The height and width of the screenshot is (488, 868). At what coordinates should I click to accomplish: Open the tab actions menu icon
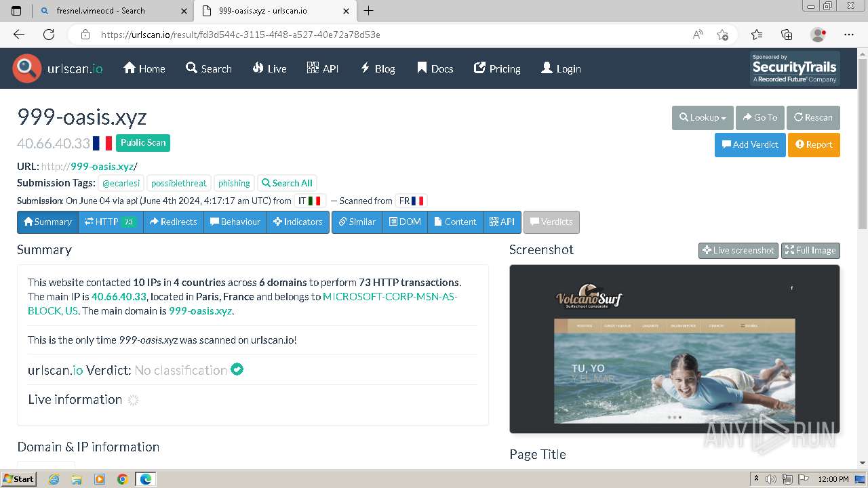click(16, 11)
